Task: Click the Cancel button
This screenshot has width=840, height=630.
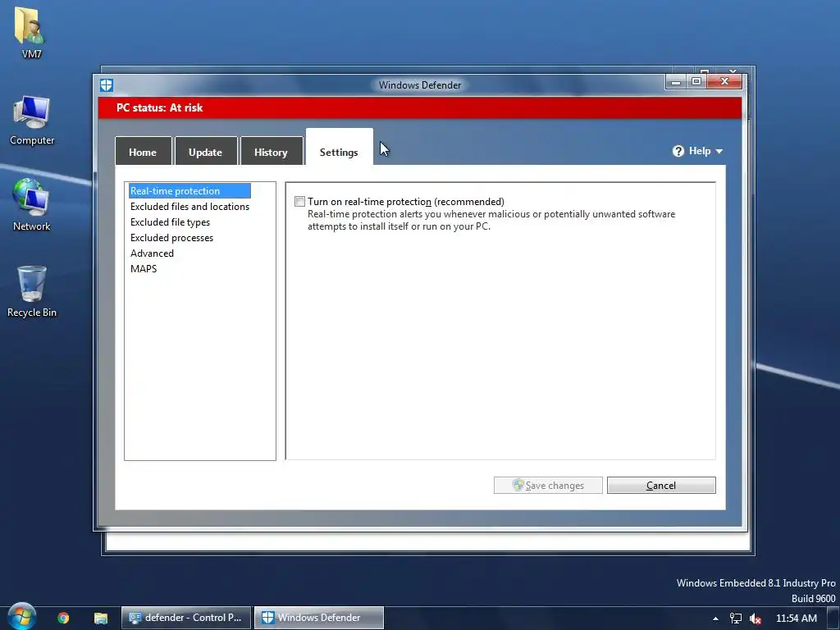Action: pyautogui.click(x=661, y=486)
